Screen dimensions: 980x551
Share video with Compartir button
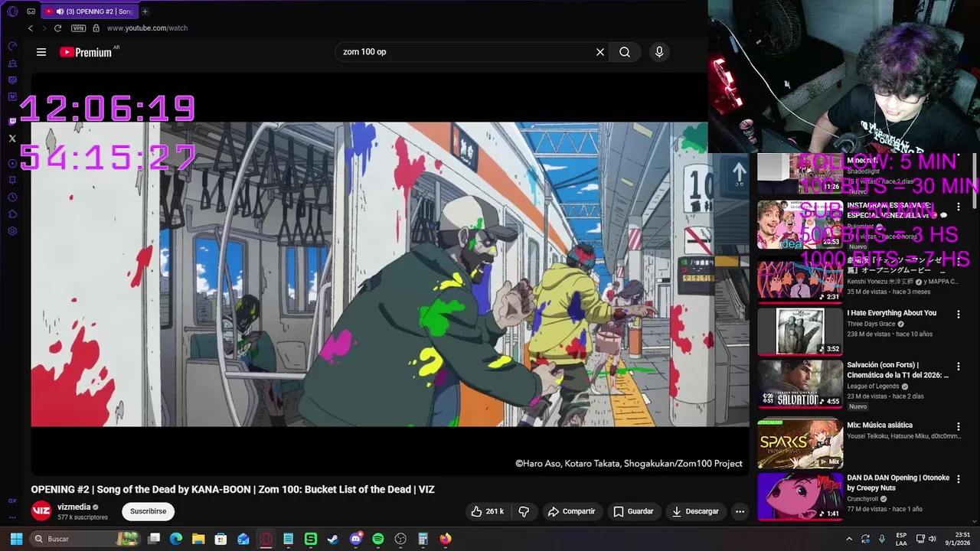[571, 511]
